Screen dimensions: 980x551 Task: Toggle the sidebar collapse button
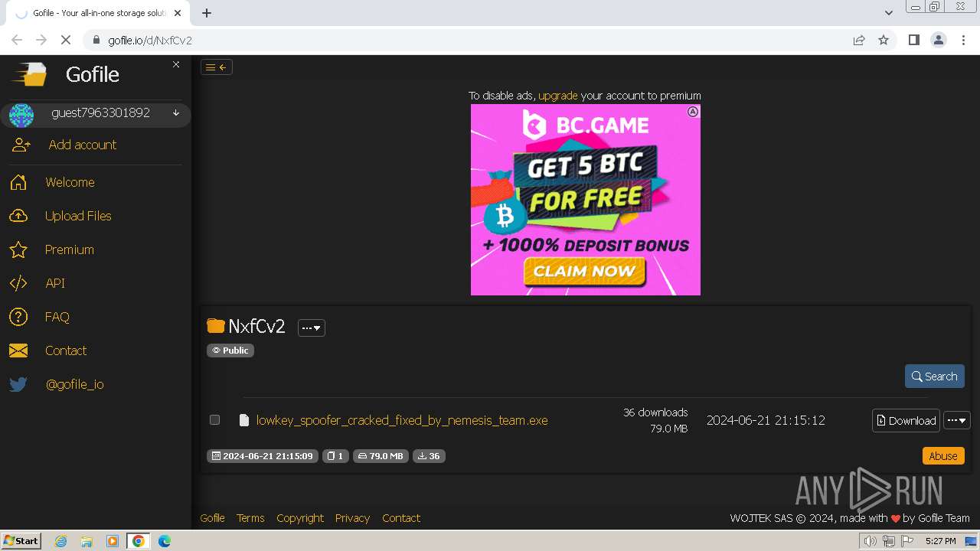pyautogui.click(x=217, y=67)
